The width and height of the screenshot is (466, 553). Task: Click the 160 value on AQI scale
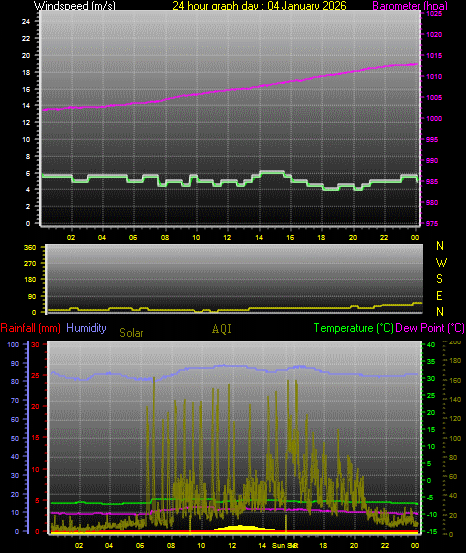455,381
